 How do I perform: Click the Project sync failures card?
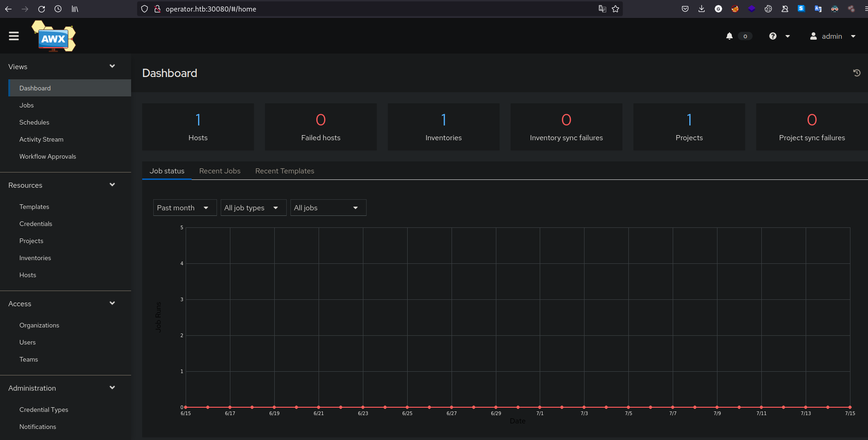(x=812, y=127)
